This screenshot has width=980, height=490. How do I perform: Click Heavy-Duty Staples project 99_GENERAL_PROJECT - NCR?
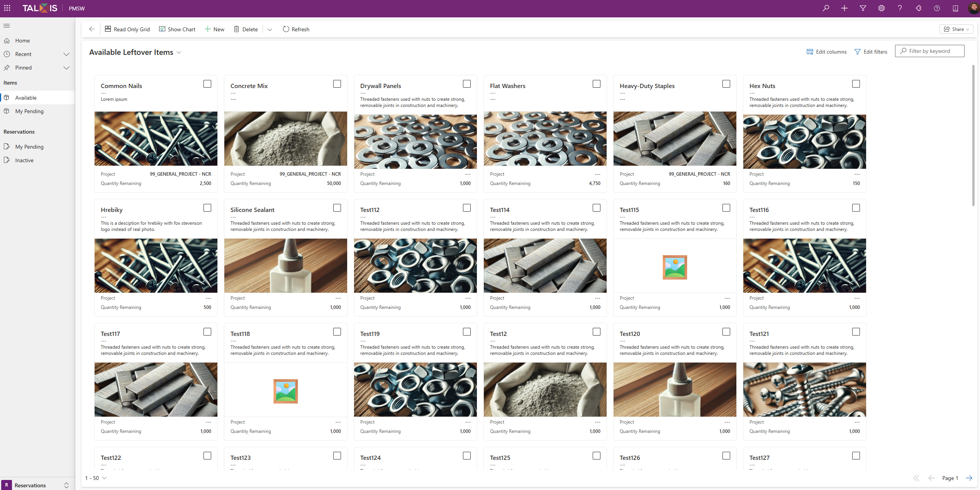coord(699,174)
